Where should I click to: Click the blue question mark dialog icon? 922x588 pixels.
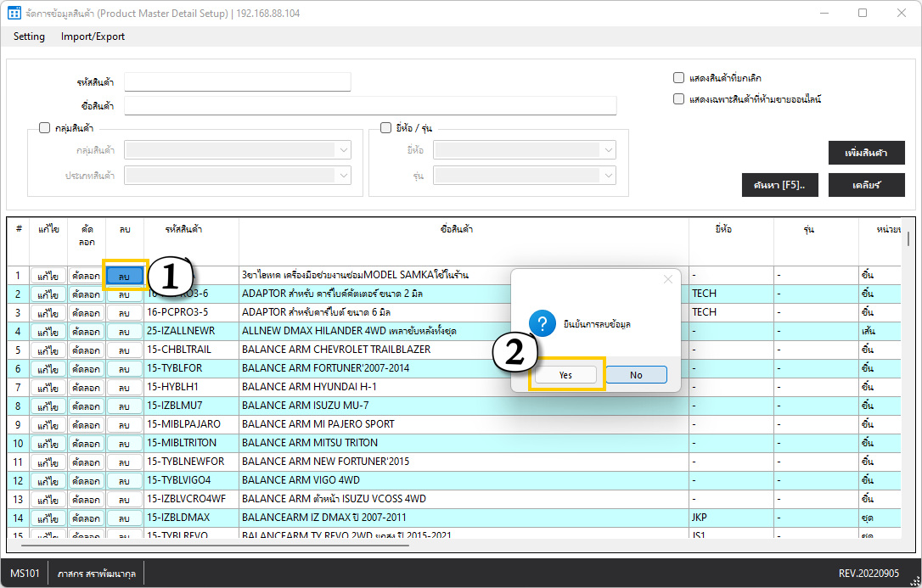click(x=542, y=323)
